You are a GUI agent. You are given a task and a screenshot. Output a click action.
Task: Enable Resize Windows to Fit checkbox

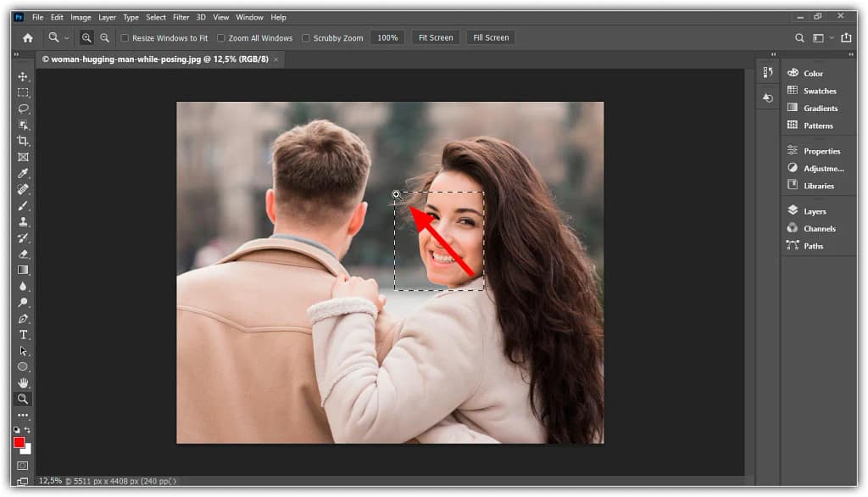pyautogui.click(x=125, y=38)
